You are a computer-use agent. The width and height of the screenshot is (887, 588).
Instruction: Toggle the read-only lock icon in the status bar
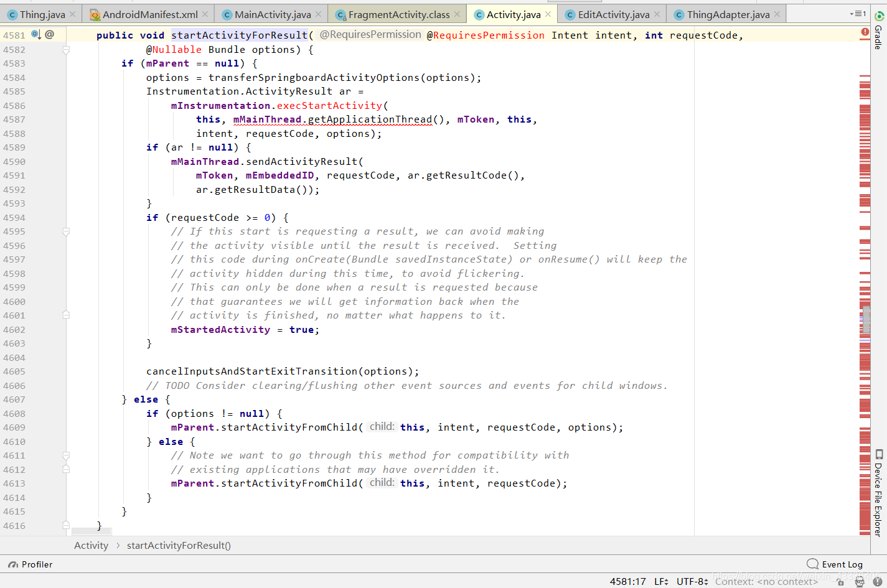pos(840,582)
